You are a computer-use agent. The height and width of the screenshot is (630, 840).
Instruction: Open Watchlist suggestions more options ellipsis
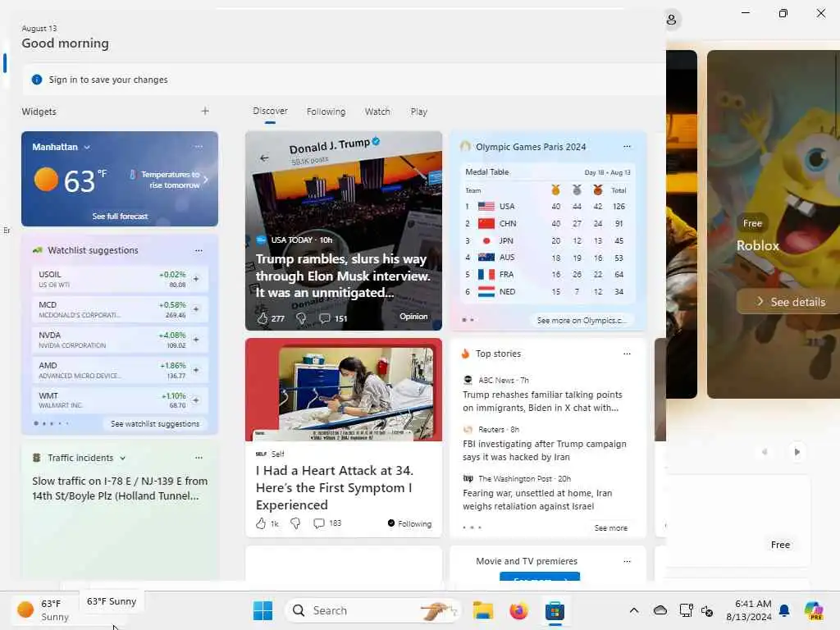pyautogui.click(x=199, y=250)
